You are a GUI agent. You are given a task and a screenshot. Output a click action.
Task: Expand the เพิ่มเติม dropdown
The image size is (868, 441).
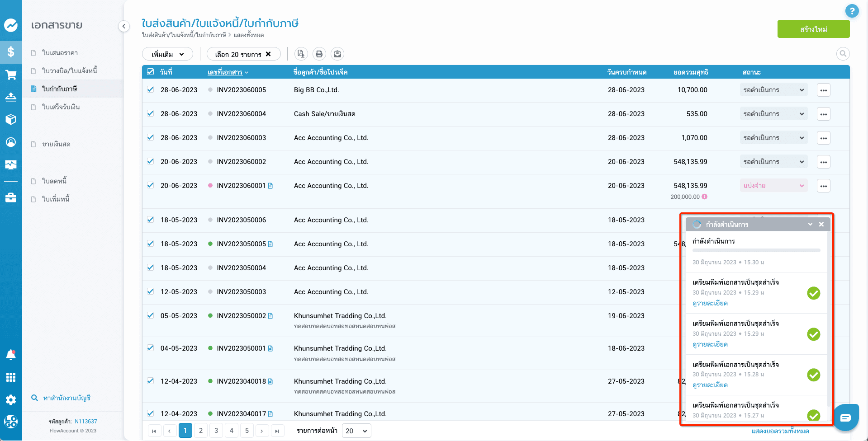pyautogui.click(x=167, y=54)
